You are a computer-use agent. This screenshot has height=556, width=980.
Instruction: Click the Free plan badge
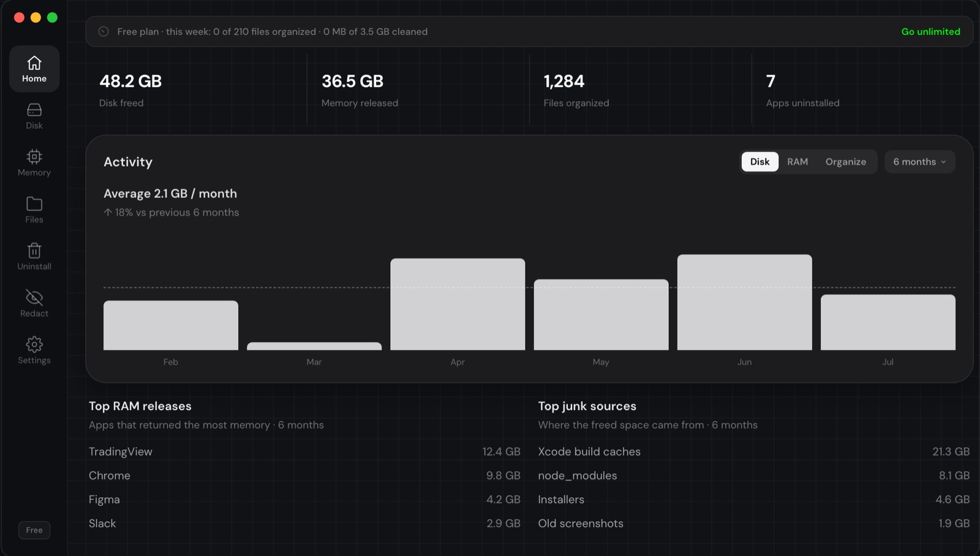34,530
